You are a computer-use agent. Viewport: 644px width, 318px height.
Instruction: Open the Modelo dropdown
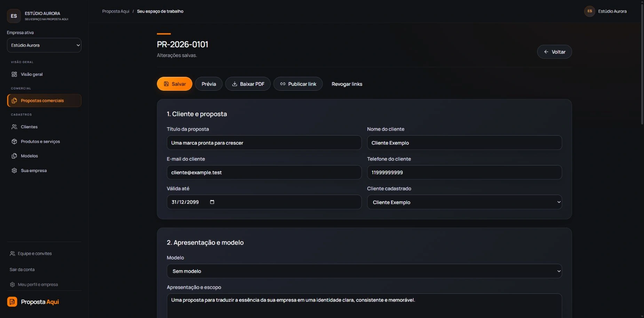click(x=364, y=271)
